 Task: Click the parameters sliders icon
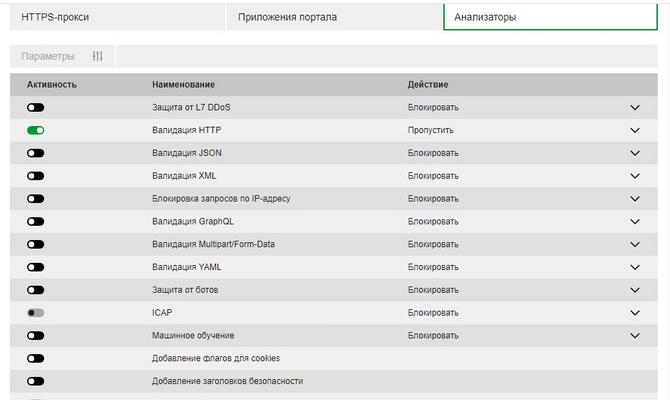point(97,57)
